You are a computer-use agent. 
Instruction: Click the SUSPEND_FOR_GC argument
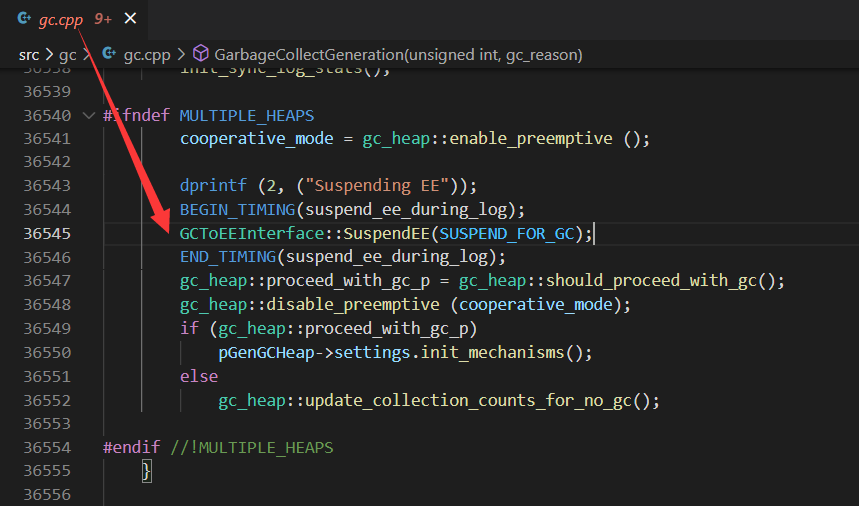point(512,234)
